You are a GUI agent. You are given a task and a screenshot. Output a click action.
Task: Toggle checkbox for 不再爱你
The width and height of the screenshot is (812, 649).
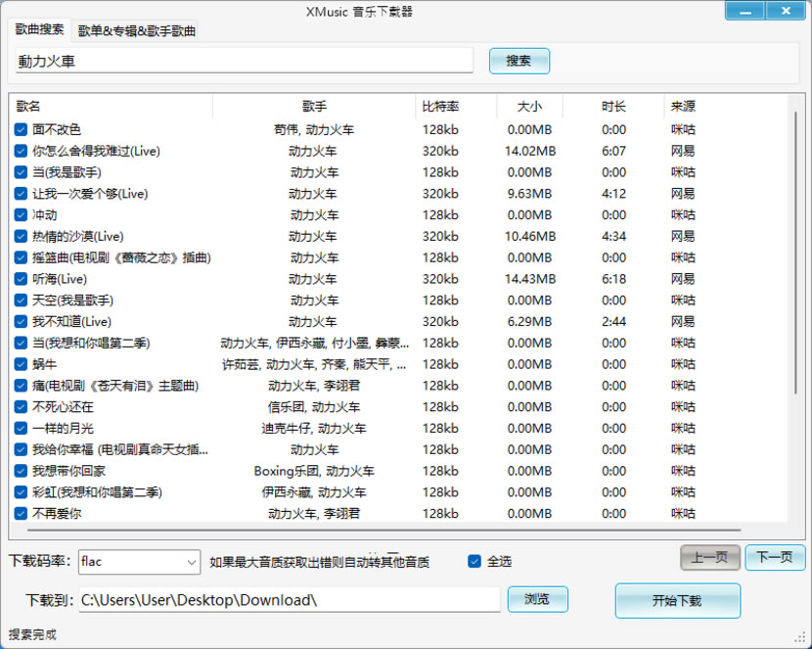tap(21, 513)
